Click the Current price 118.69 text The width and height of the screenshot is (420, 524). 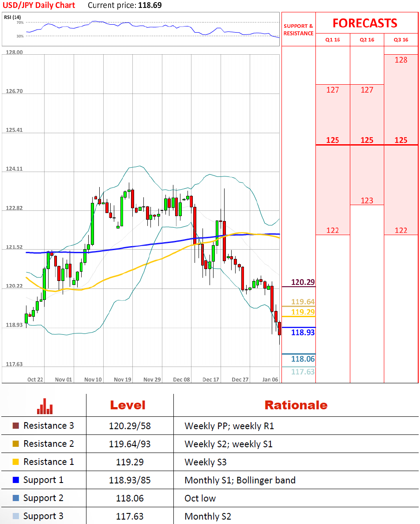click(x=124, y=5)
